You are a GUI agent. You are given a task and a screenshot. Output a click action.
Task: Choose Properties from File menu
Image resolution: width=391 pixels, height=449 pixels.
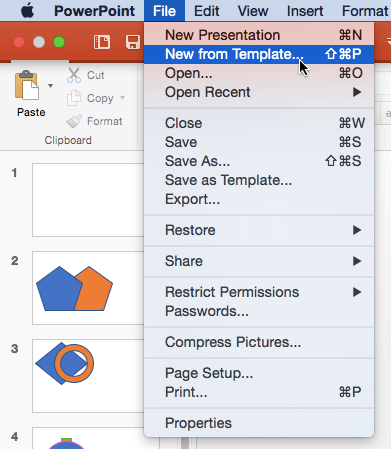click(x=259, y=423)
